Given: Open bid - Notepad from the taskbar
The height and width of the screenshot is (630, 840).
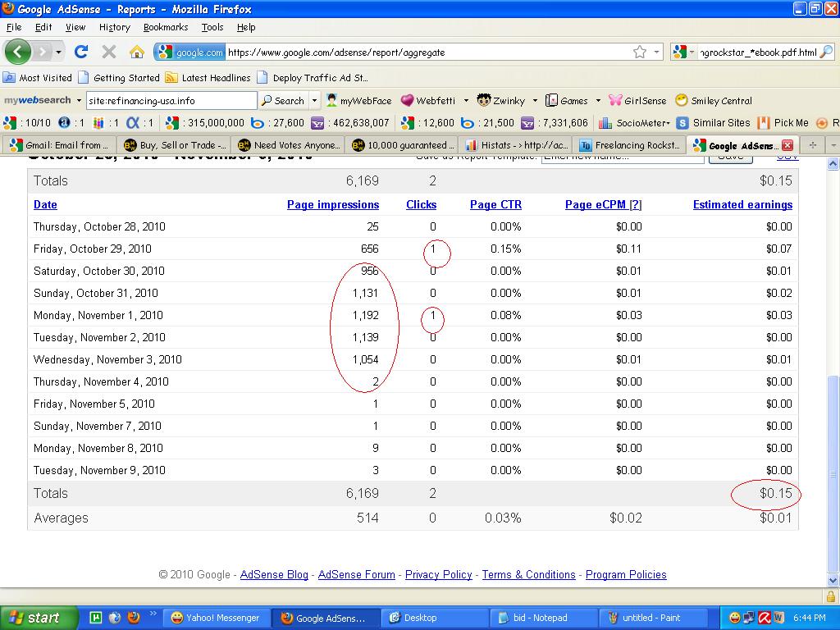Looking at the screenshot, I should point(543,618).
